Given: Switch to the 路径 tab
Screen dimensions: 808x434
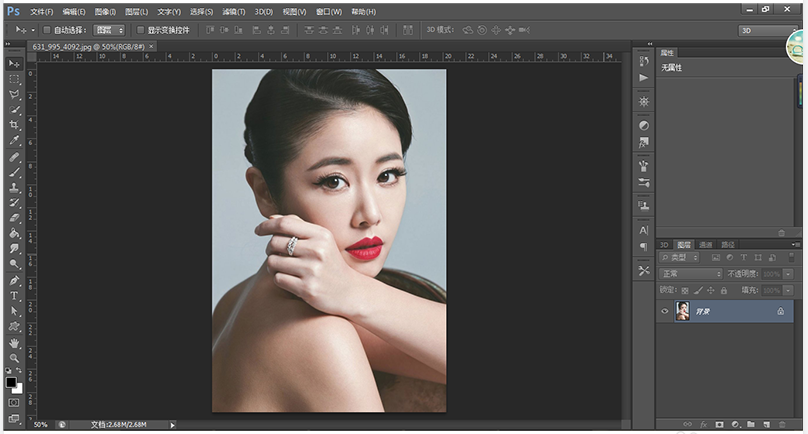Looking at the screenshot, I should 727,244.
